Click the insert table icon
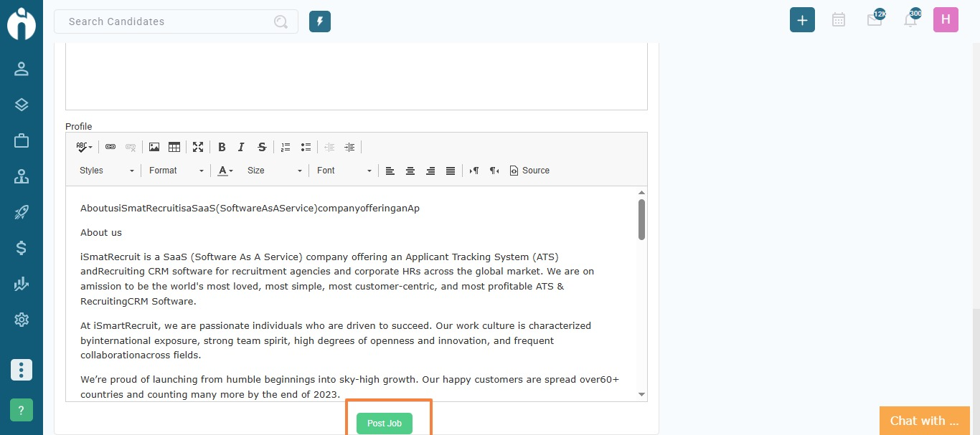 [174, 147]
